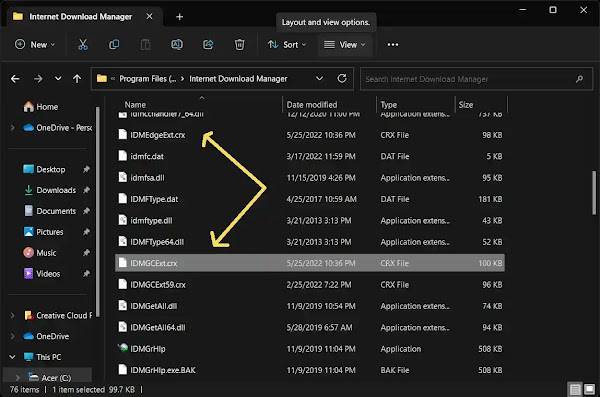Screen dimensions: 600x397
Task: Collapse the This PC tree node
Action: click(x=12, y=357)
